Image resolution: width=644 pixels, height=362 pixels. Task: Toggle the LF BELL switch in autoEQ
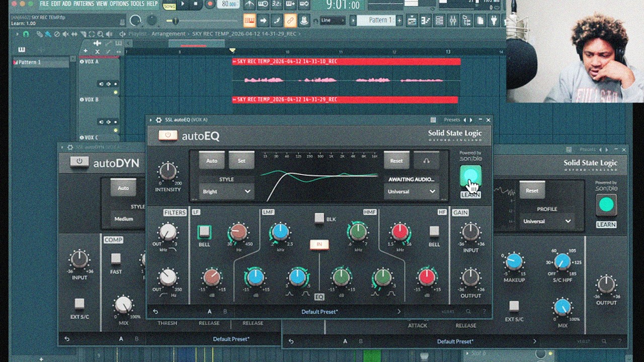tap(204, 231)
